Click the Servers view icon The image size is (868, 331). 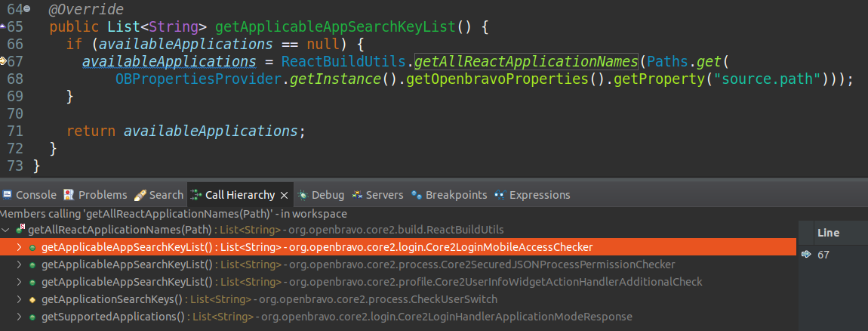coord(358,195)
